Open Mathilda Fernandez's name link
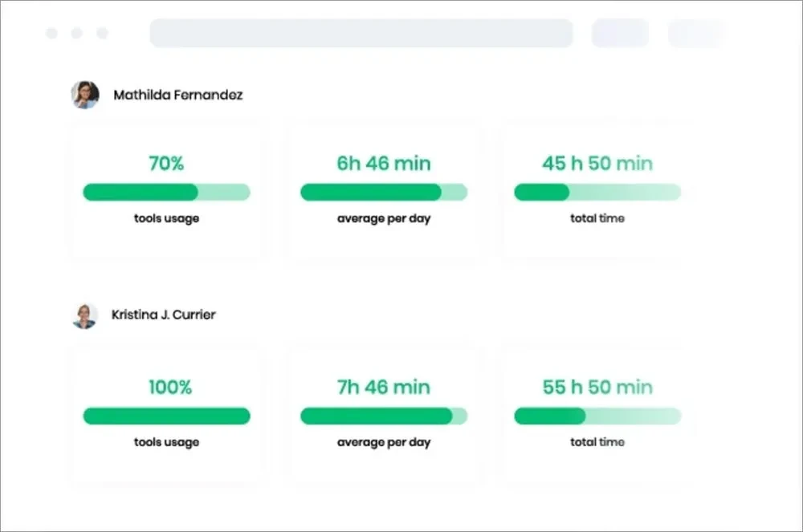803x532 pixels. [x=177, y=95]
